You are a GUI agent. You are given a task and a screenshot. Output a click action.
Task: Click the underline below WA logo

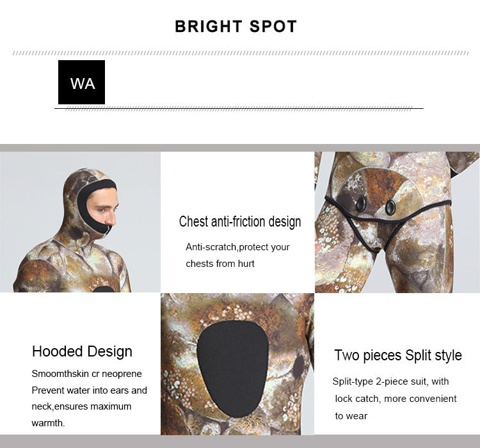239,108
